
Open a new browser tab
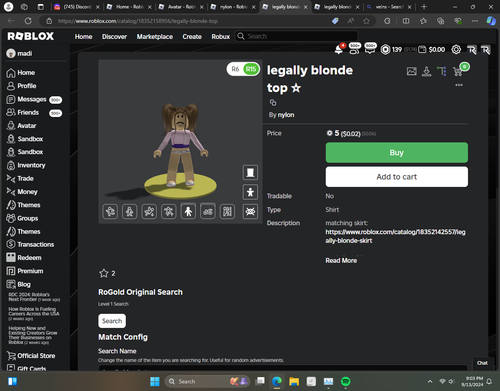pyautogui.click(x=424, y=7)
